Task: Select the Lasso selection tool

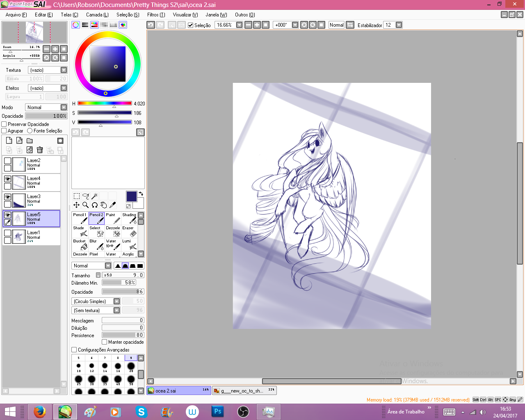Action: (85, 196)
